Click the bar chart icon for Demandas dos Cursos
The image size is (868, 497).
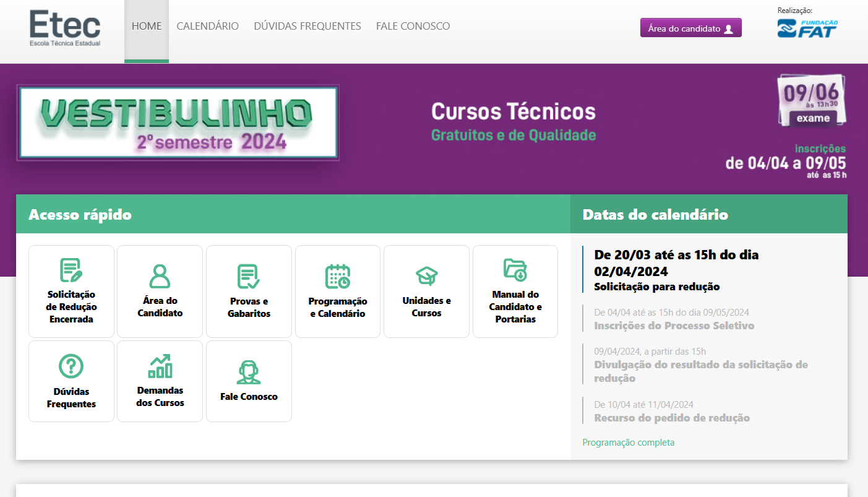tap(160, 366)
